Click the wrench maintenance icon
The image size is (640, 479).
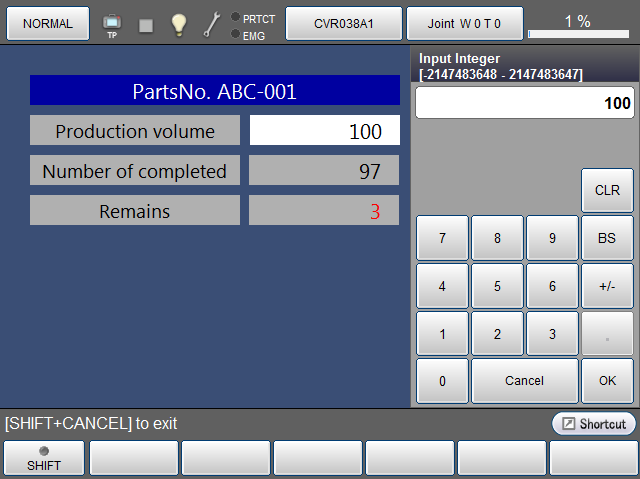pyautogui.click(x=212, y=25)
